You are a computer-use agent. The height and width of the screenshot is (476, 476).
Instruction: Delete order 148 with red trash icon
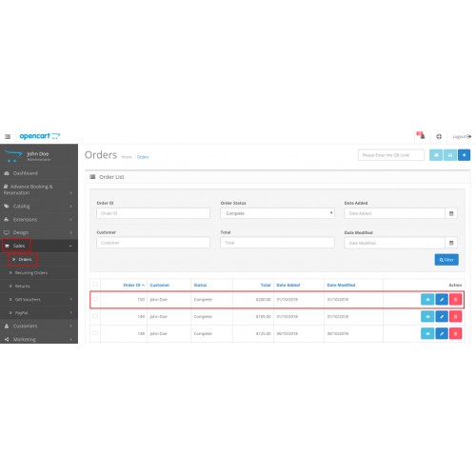coord(455,333)
